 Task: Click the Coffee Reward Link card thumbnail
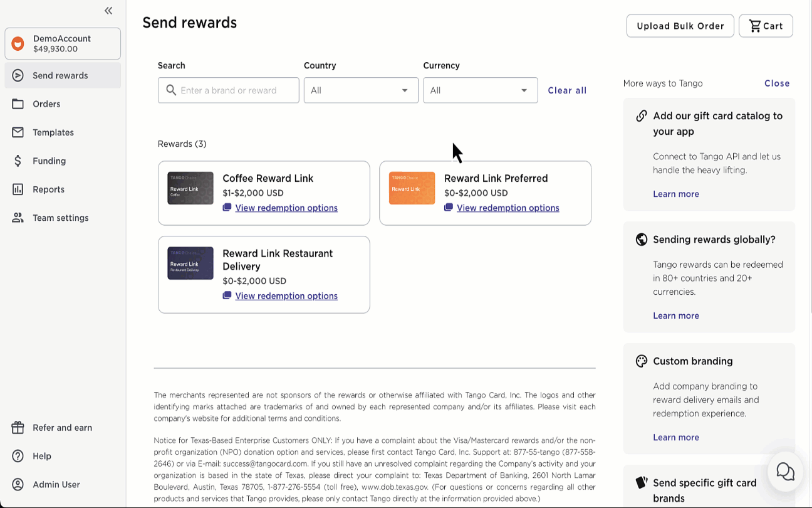[190, 188]
